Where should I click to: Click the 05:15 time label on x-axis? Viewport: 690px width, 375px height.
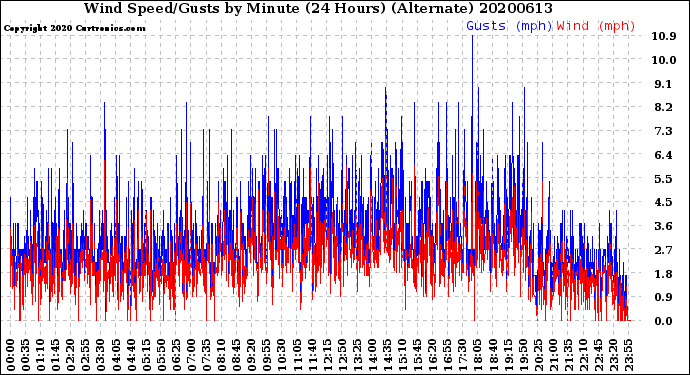pyautogui.click(x=146, y=355)
